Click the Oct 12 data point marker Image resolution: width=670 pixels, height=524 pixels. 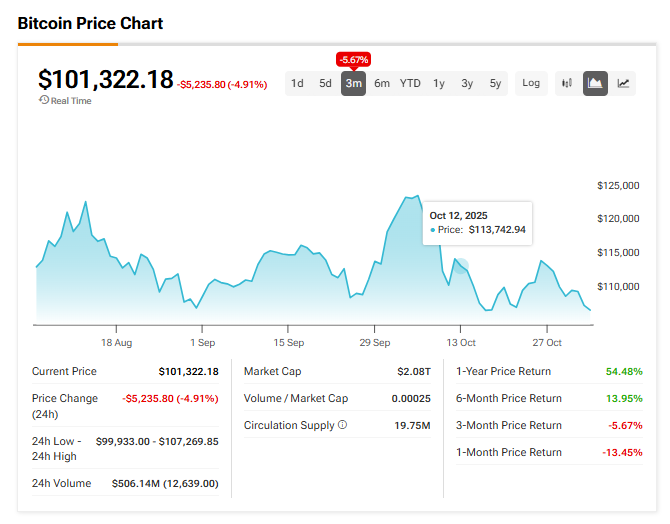[x=460, y=266]
